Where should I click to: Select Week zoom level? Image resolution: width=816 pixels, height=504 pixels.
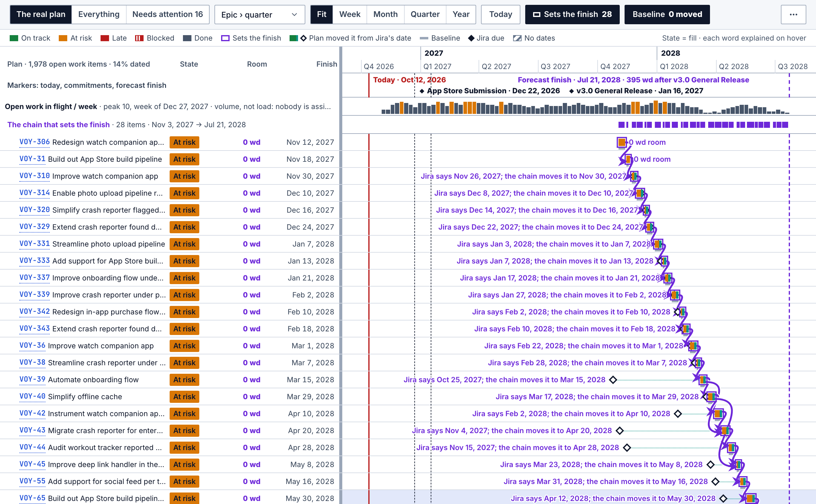350,14
